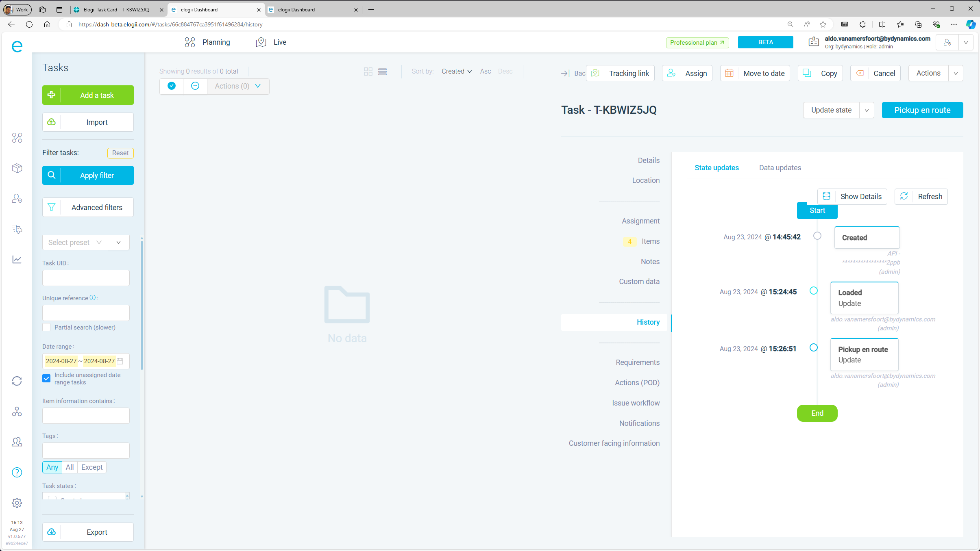Switch to grid card view icon
980x551 pixels.
click(368, 72)
